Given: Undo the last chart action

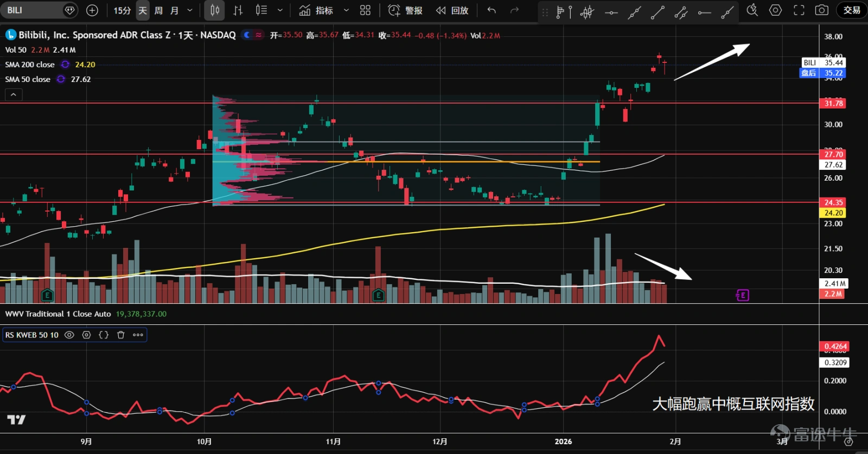Looking at the screenshot, I should [x=492, y=10].
